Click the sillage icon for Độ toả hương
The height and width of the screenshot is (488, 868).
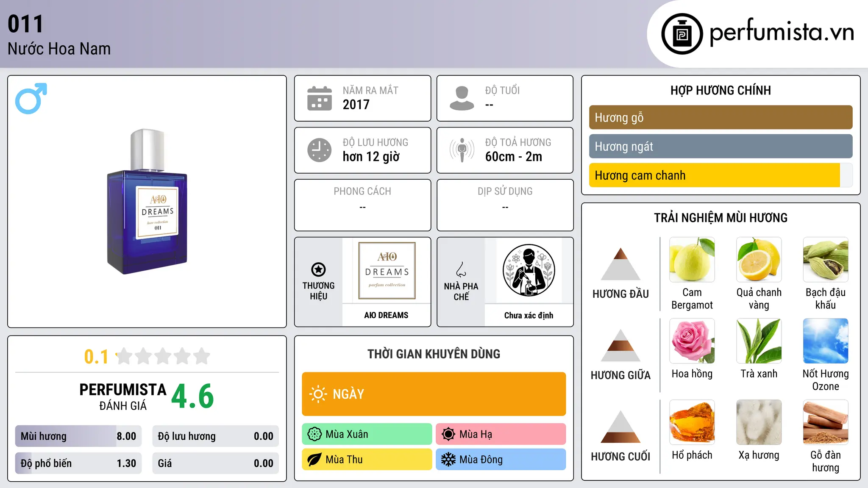[462, 150]
